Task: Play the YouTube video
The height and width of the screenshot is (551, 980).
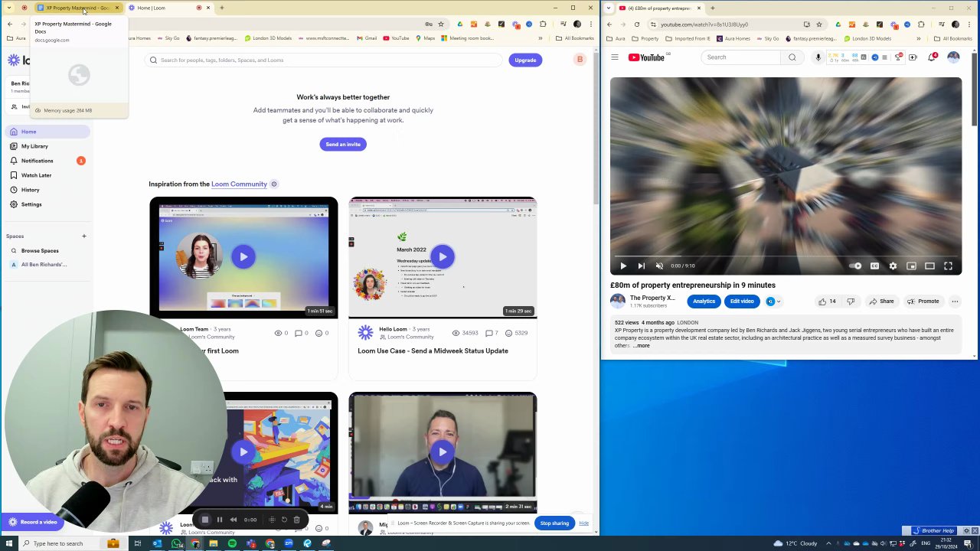Action: pos(622,266)
